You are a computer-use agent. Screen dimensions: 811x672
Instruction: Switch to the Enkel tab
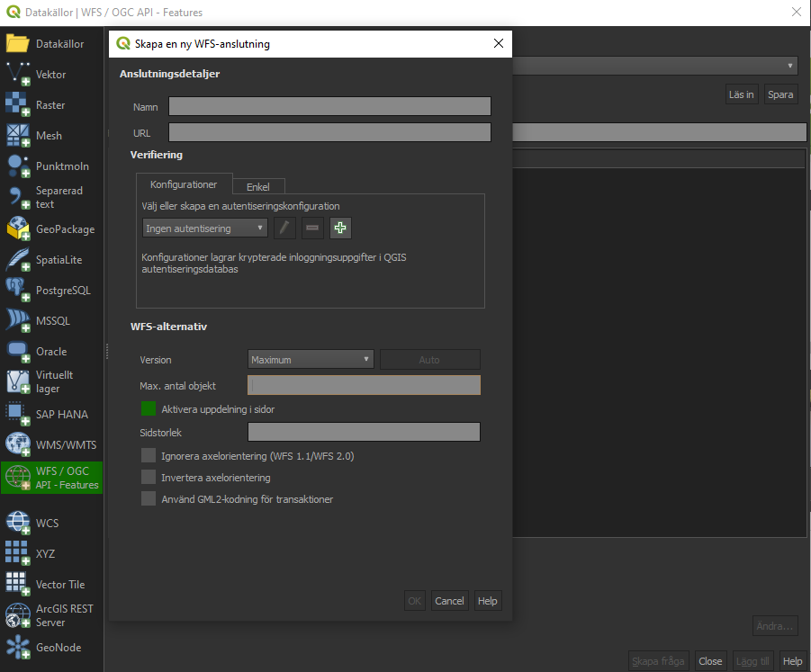click(258, 186)
